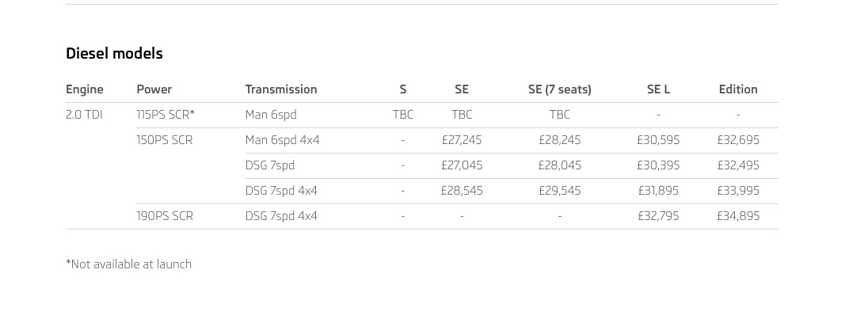This screenshot has height=311, width=868.
Task: Click the 150PS SCR power cell
Action: (165, 141)
